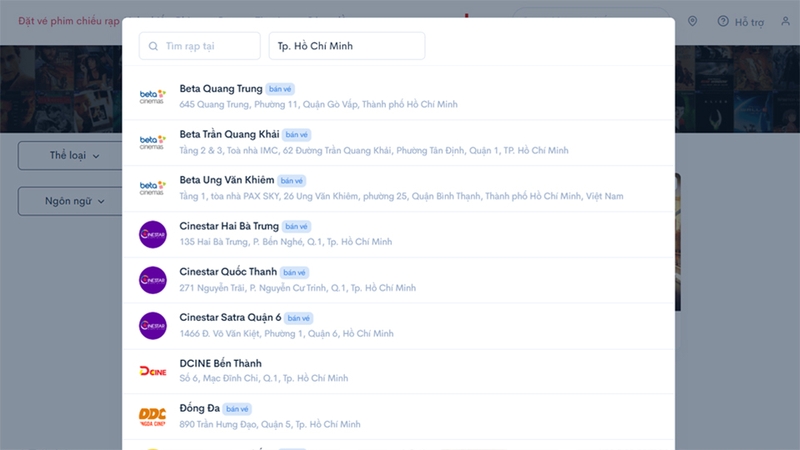Click the DDC Đống Đa cinema logo
800x450 pixels.
pyautogui.click(x=153, y=416)
